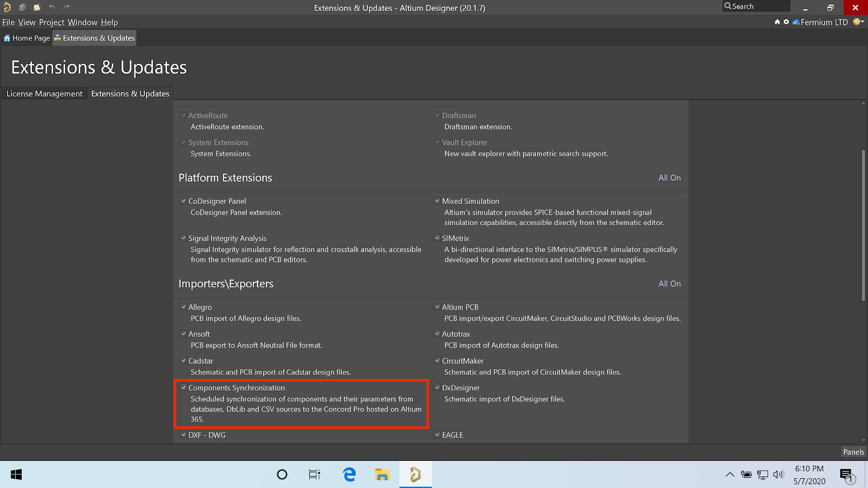Screen dimensions: 868x488
Task: Toggle the CoDesigner Panel checkbox
Action: pyautogui.click(x=183, y=201)
